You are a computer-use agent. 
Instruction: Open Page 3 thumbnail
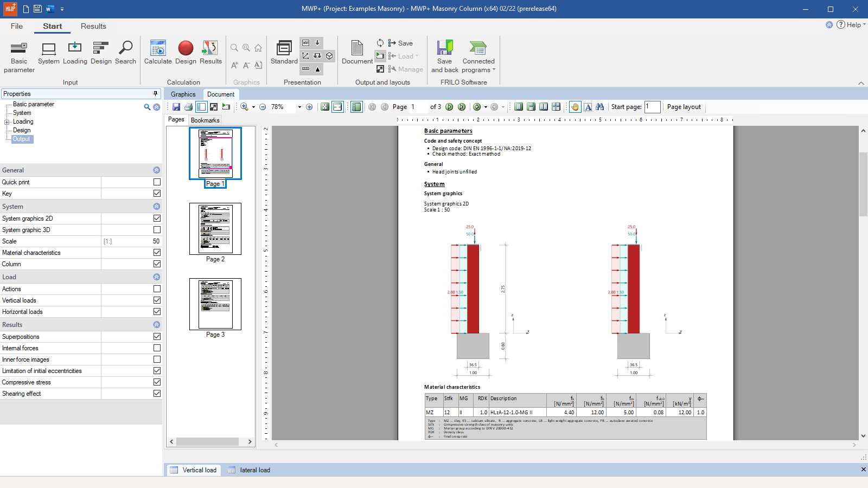pyautogui.click(x=215, y=304)
